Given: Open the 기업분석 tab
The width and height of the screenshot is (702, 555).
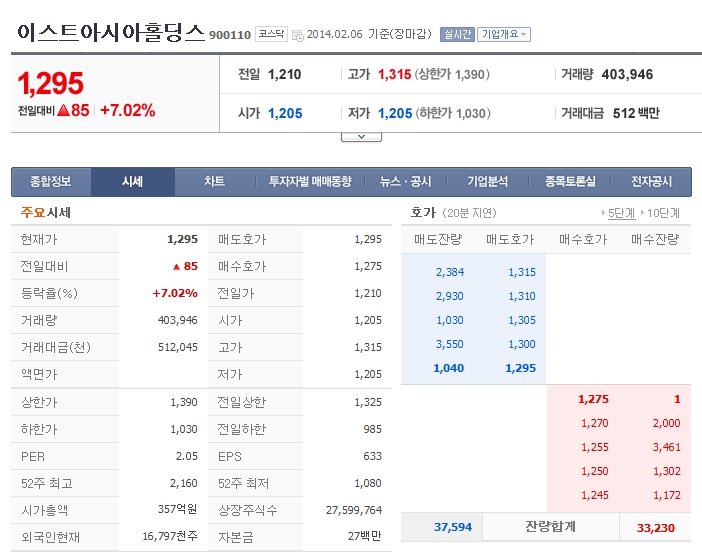Looking at the screenshot, I should pyautogui.click(x=488, y=182).
